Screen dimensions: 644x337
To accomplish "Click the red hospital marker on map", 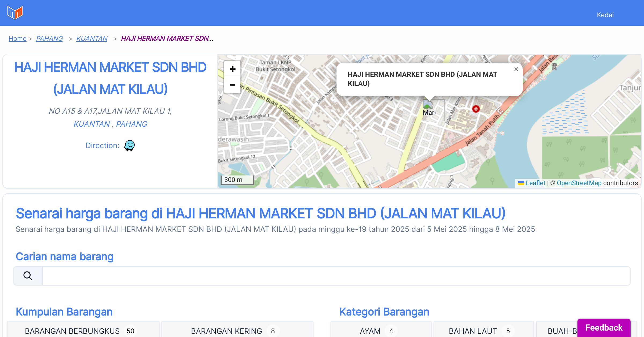I will pos(476,109).
